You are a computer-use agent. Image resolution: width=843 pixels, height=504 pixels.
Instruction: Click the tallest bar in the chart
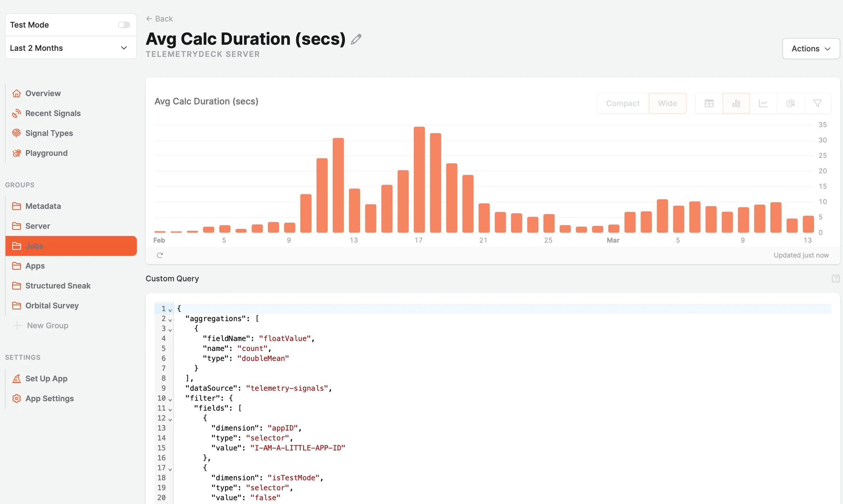(419, 179)
